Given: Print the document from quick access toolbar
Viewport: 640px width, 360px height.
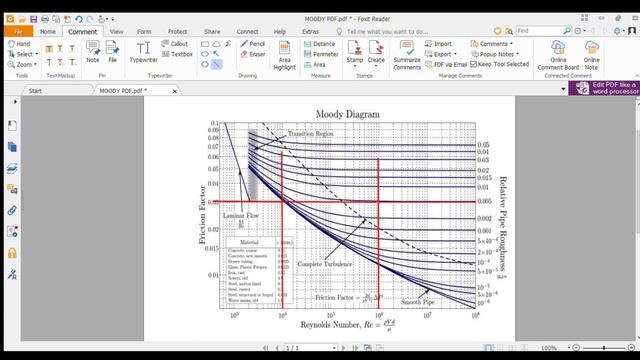Looking at the screenshot, I should tap(45, 19).
